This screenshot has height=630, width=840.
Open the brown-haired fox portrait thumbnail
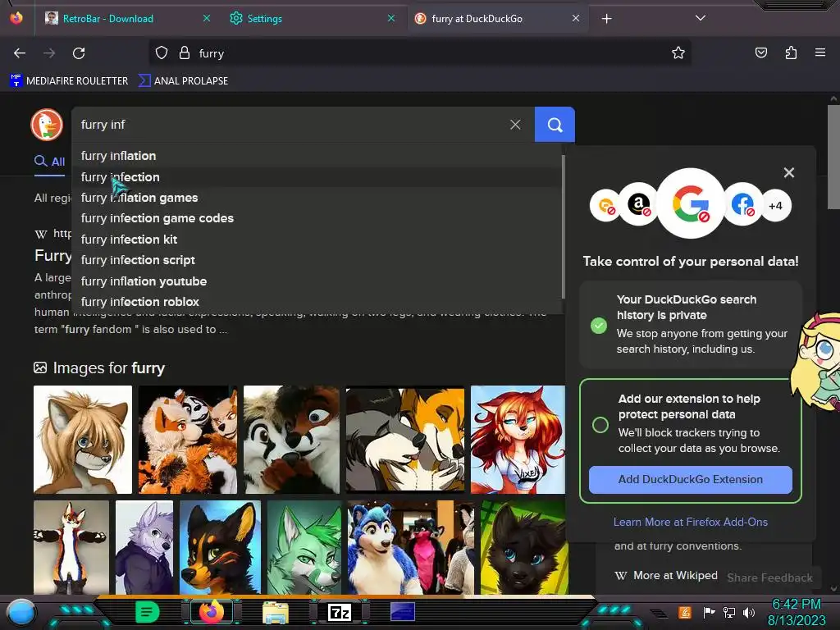pyautogui.click(x=83, y=440)
